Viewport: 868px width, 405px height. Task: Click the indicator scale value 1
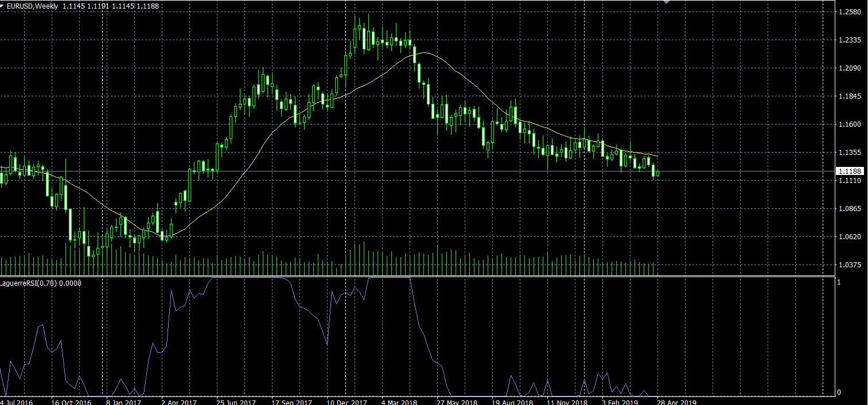tap(839, 282)
